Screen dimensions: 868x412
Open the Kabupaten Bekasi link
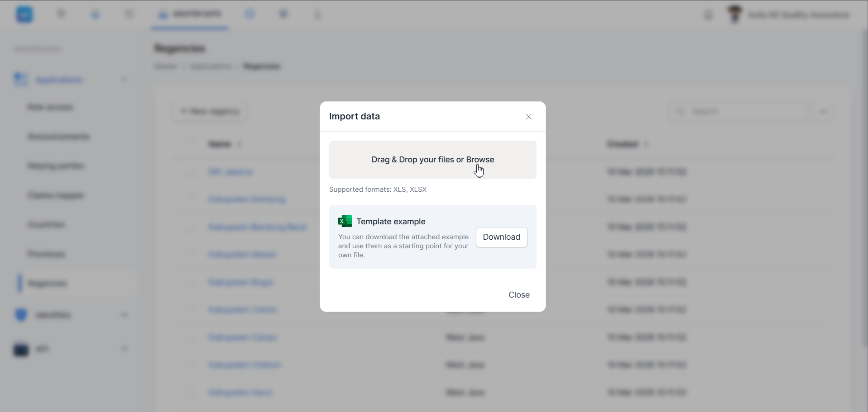tap(242, 255)
